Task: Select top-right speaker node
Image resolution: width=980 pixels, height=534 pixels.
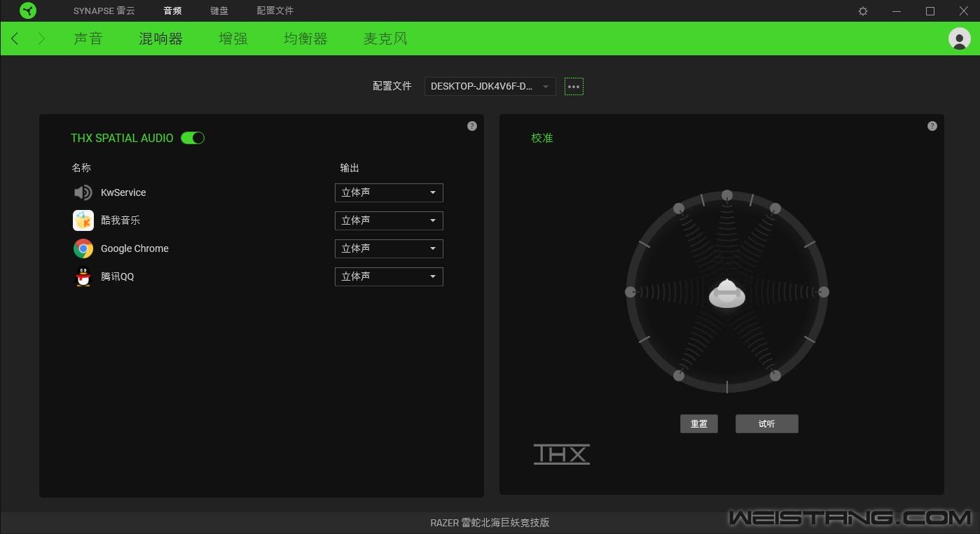Action: [775, 208]
